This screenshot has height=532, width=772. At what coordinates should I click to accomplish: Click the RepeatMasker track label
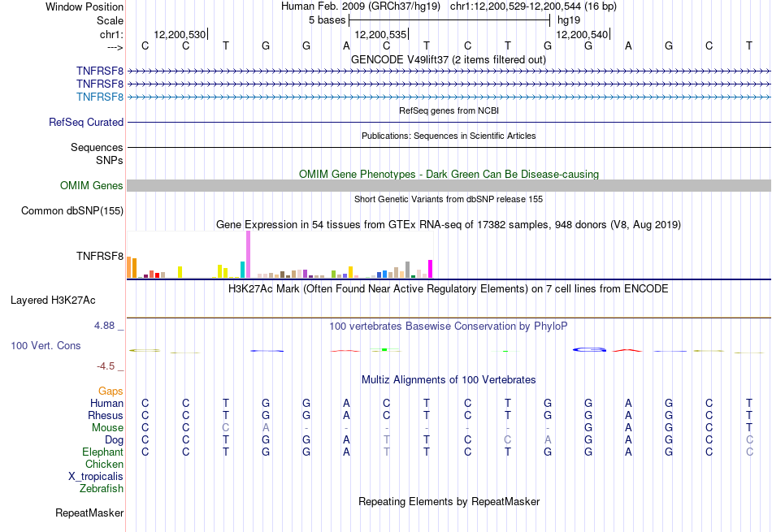click(x=89, y=513)
